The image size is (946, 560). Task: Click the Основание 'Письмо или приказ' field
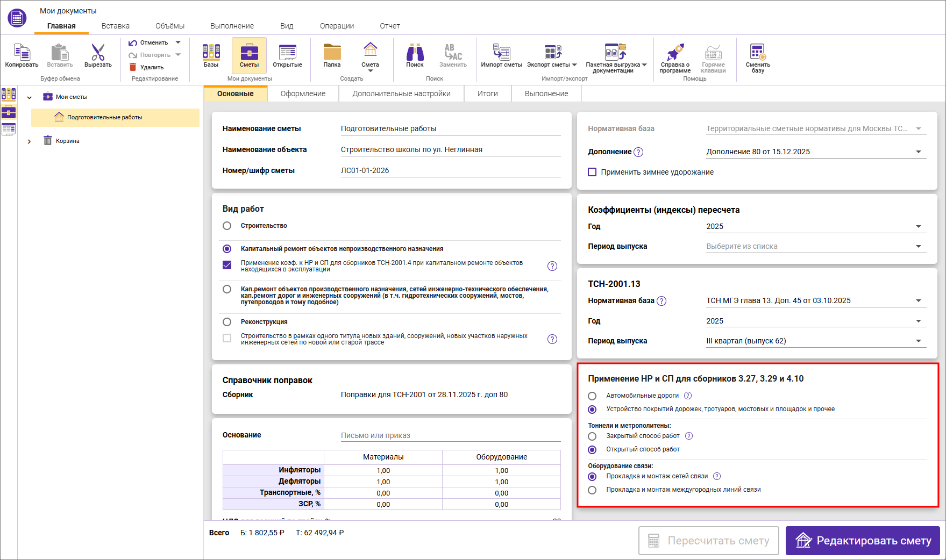coord(450,435)
